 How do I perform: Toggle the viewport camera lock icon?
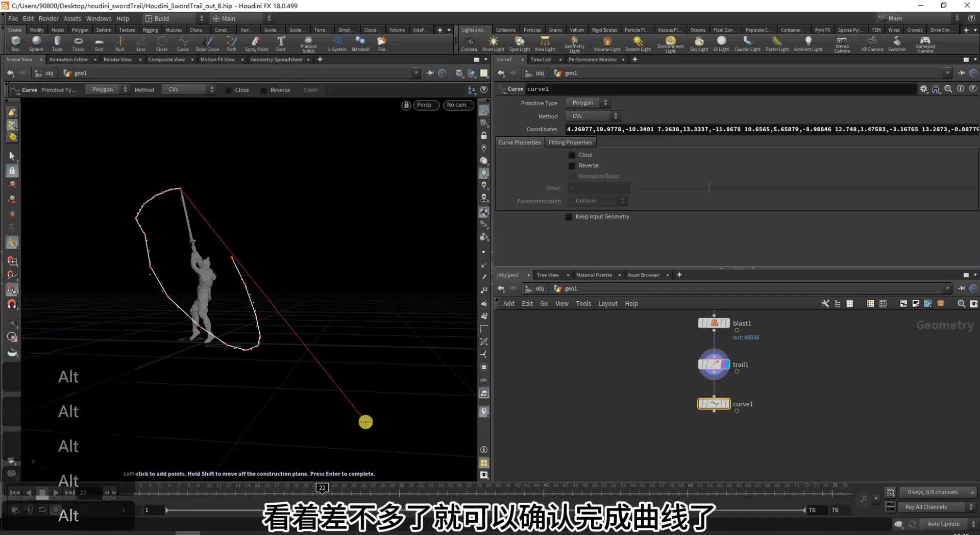click(406, 105)
